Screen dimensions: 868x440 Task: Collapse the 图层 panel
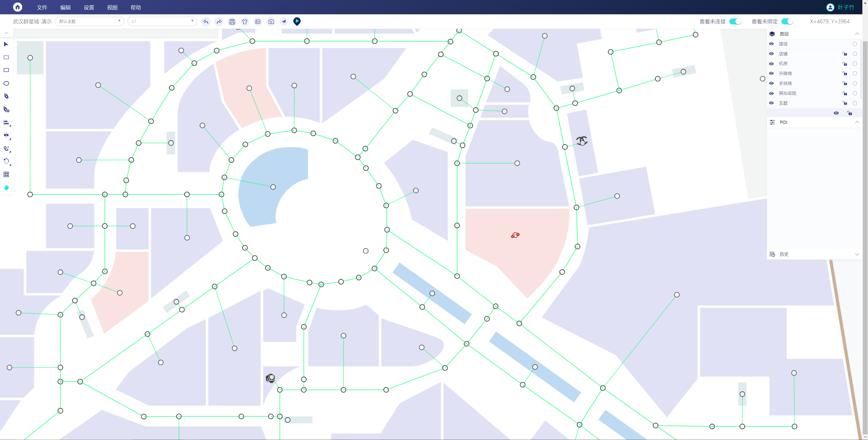pyautogui.click(x=857, y=34)
